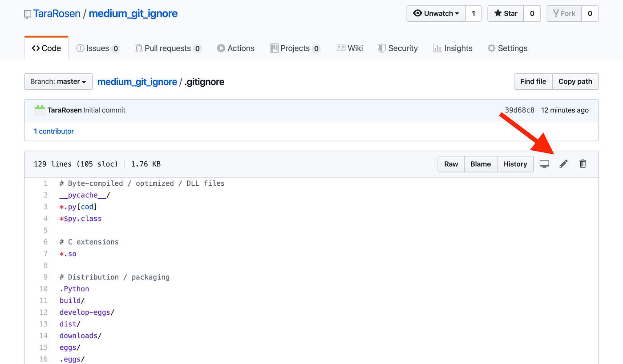Open the Insights tab
This screenshot has height=364, width=623.
pyautogui.click(x=453, y=48)
